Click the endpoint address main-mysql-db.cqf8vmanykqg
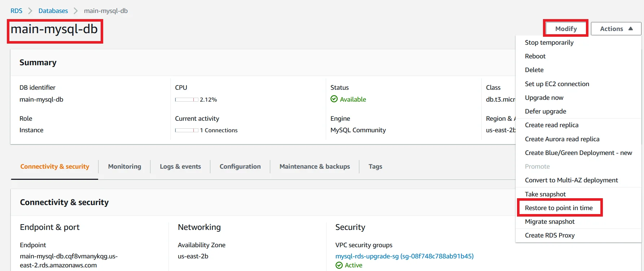This screenshot has width=644, height=271. pyautogui.click(x=69, y=261)
